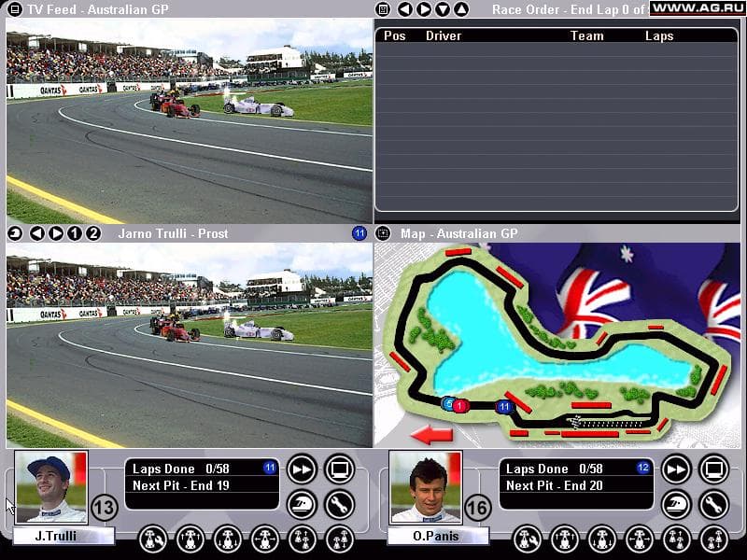Screen dimensions: 747x560
Task: Open the monitor view for Trulli
Action: 340,469
